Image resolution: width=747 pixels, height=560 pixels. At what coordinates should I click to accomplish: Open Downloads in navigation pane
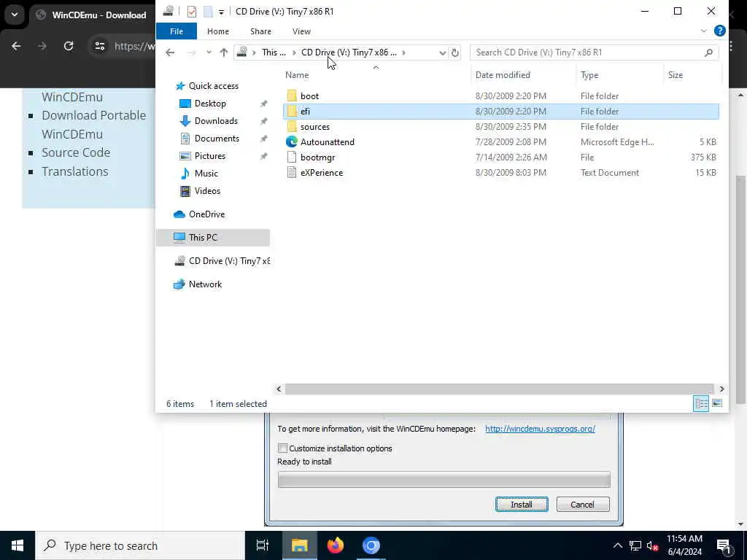pos(216,121)
